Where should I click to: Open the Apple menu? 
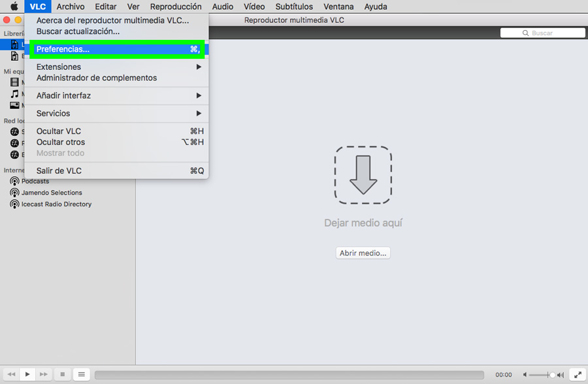[x=14, y=7]
